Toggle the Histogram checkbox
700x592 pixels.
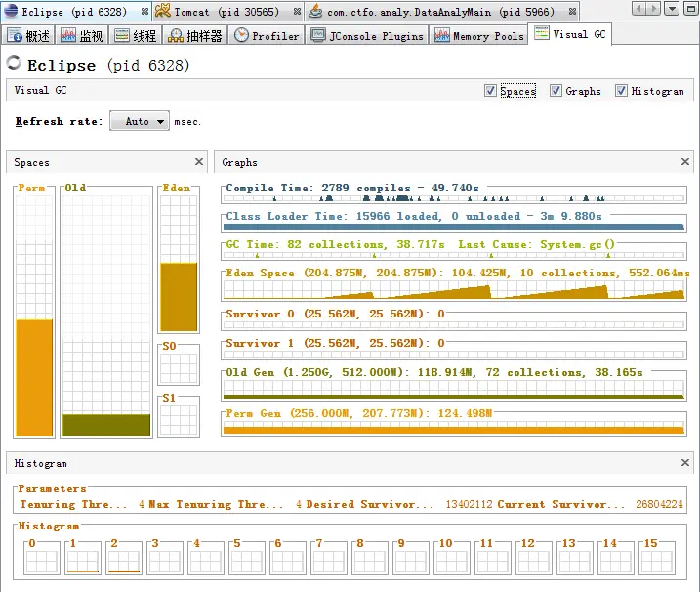tap(621, 91)
